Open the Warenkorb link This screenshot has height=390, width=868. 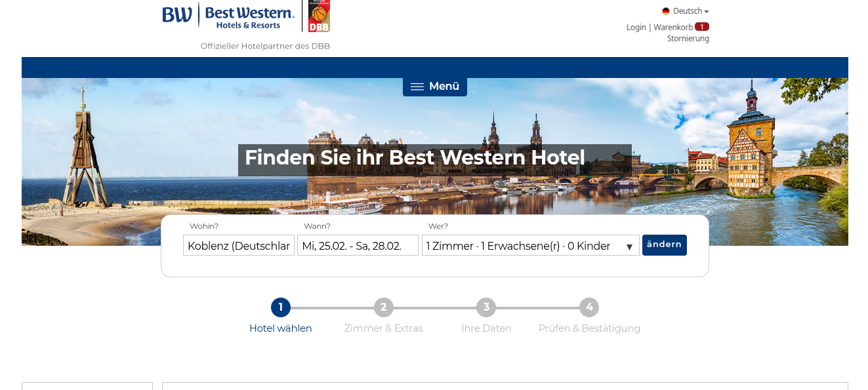(x=673, y=28)
